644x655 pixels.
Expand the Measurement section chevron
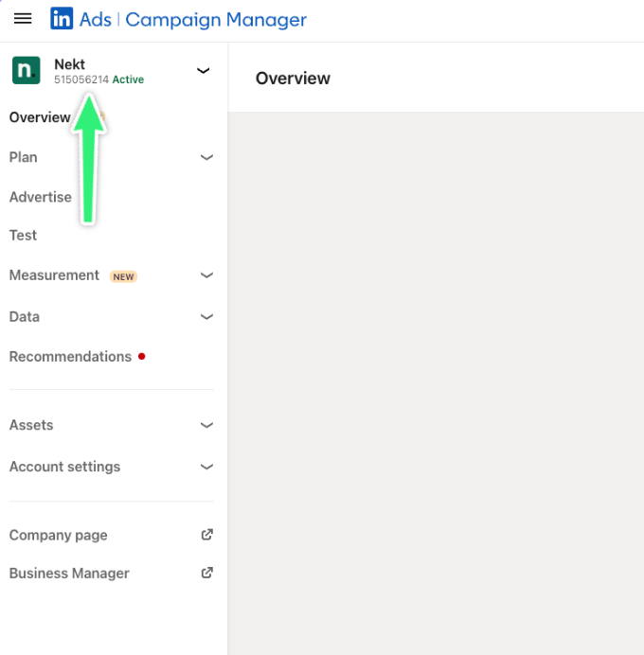[206, 275]
